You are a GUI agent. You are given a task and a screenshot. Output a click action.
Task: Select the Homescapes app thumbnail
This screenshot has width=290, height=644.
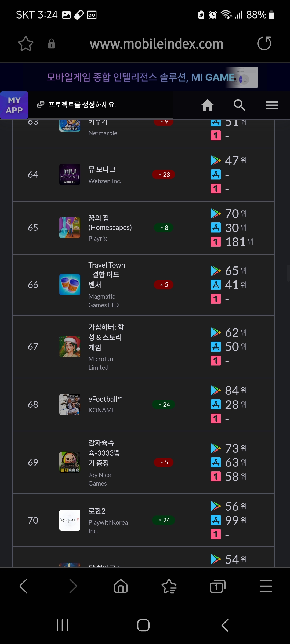pos(70,228)
